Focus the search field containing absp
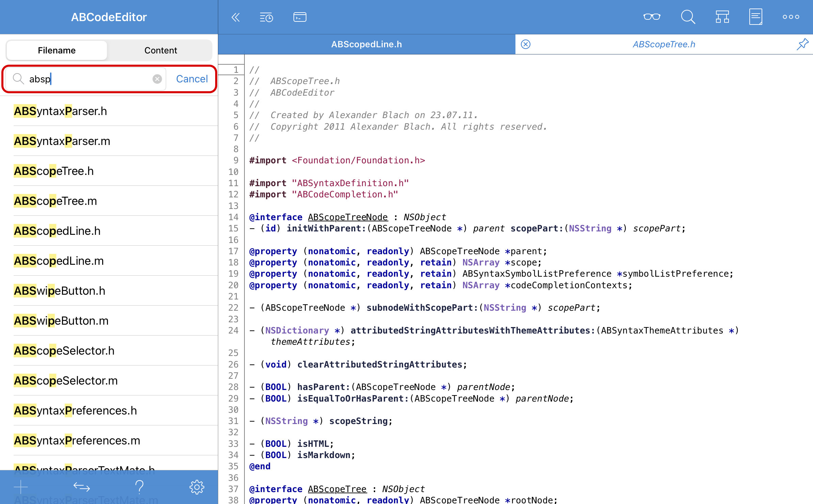The height and width of the screenshot is (504, 813). click(x=86, y=79)
